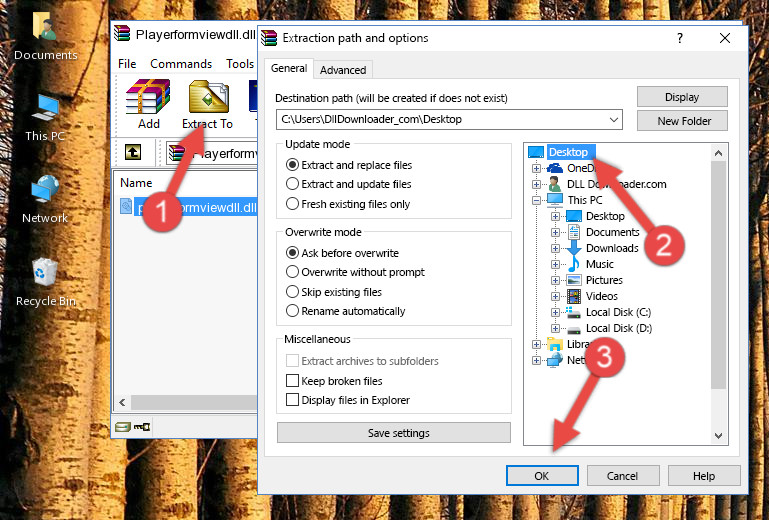Screen dimensions: 769x520
Task: Click the This PC monitor icon in tree
Action: click(x=555, y=200)
